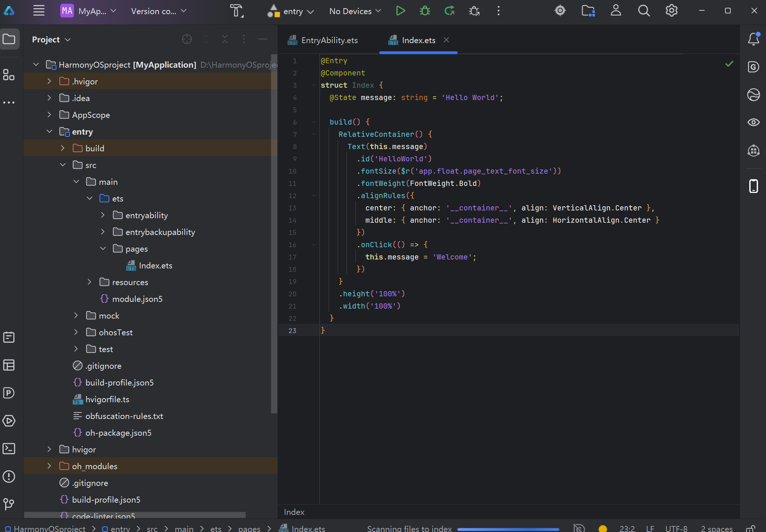Screen dimensions: 766x532
Task: Click the pages breadcrumb in the status bar
Action: (249, 528)
